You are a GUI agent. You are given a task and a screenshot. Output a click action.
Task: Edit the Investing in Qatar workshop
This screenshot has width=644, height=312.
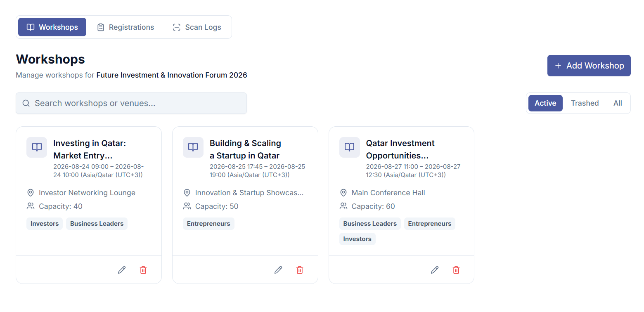tap(122, 270)
